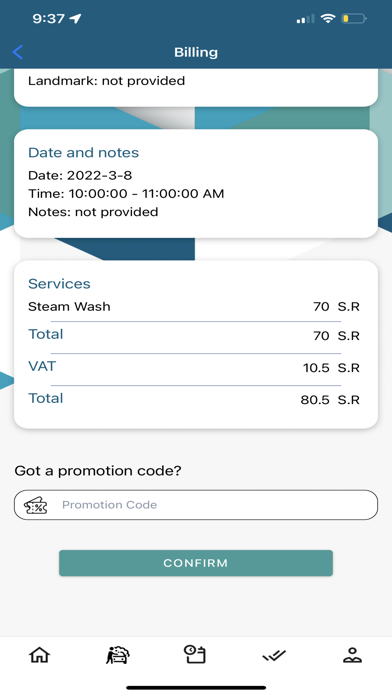Tap the Wi-Fi status icon
Screen dimensions: 392x696
[328, 18]
